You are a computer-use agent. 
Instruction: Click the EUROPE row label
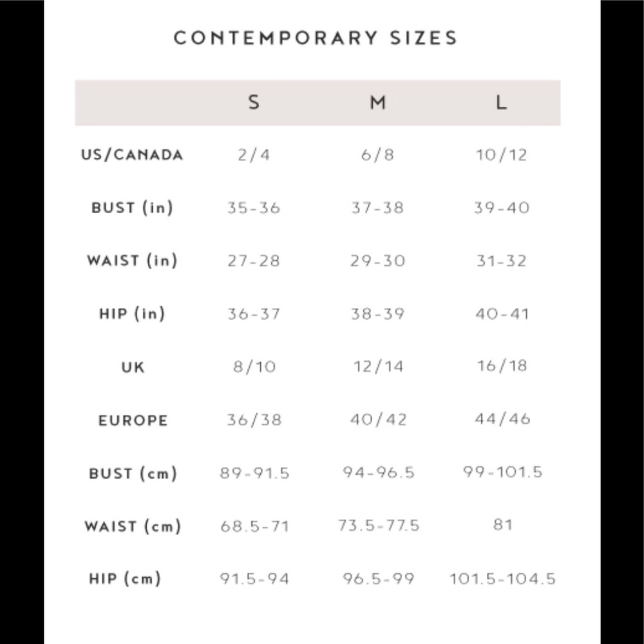pos(133,421)
